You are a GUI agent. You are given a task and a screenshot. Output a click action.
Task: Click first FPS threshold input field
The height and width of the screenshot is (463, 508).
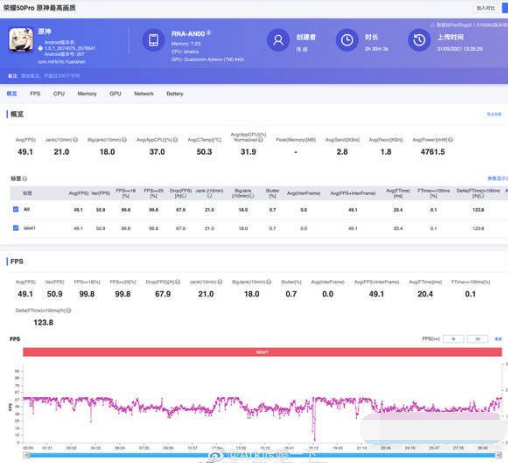click(x=453, y=339)
